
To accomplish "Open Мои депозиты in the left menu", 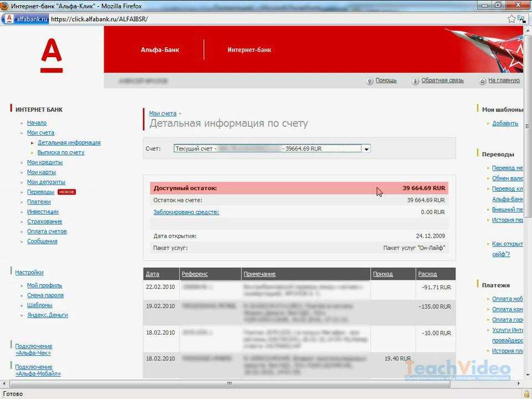I will 46,182.
